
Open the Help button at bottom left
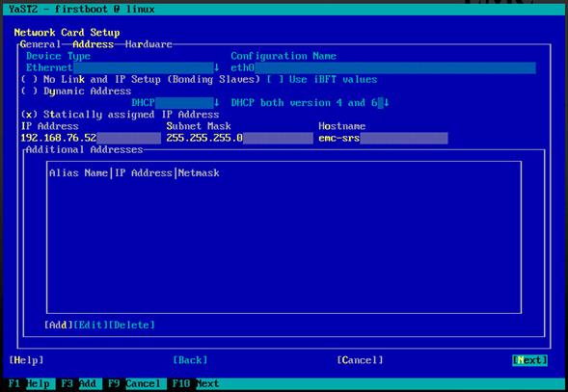click(26, 360)
